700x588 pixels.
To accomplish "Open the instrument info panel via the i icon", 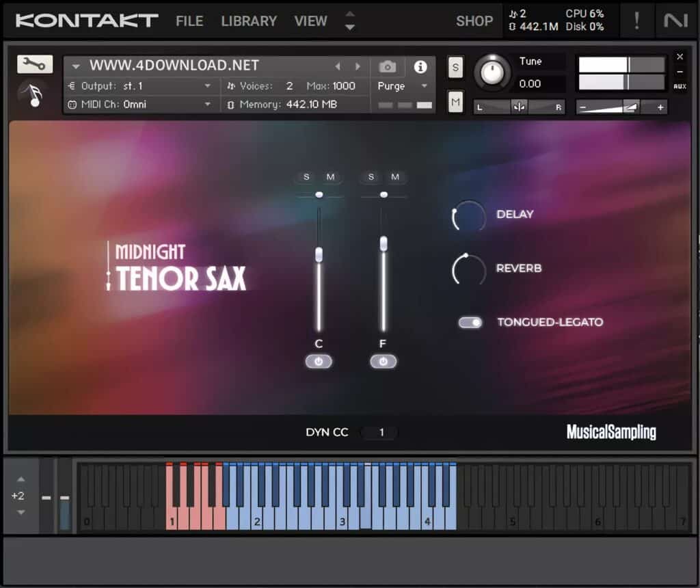I will [421, 66].
